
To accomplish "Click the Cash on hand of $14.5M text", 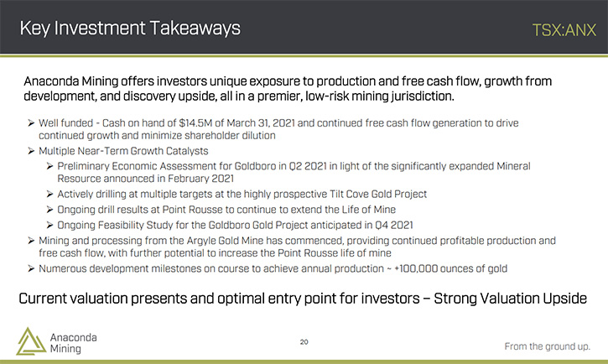I will [158, 123].
